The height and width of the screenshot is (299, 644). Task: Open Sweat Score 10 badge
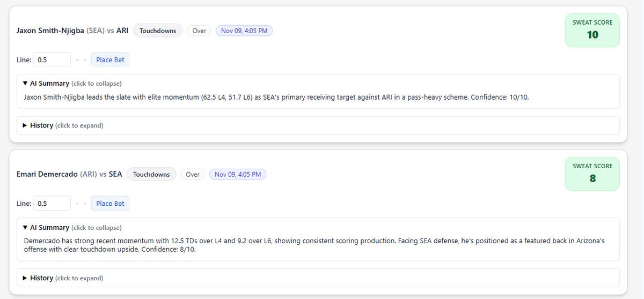[592, 30]
